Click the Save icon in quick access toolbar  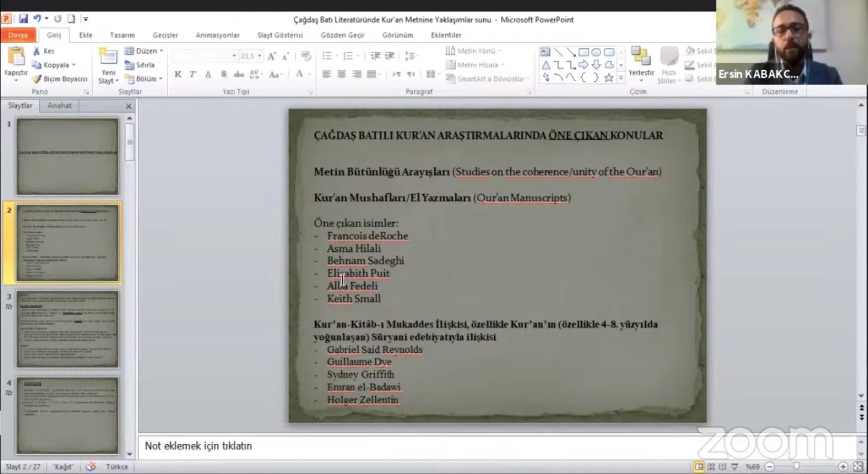pyautogui.click(x=23, y=19)
